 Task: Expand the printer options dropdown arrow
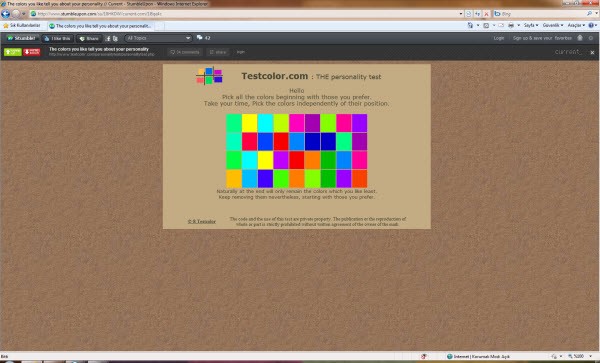click(518, 25)
